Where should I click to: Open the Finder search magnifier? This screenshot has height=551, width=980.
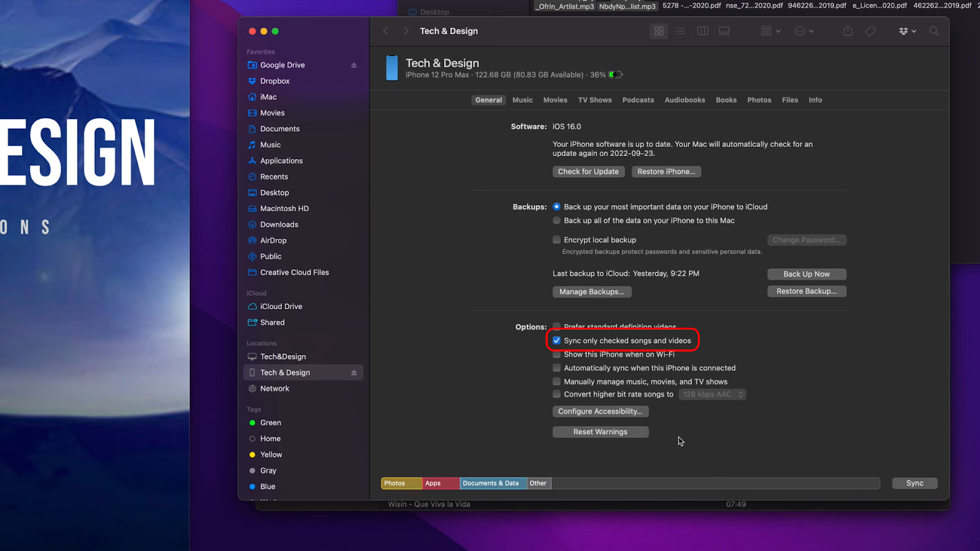tap(933, 31)
